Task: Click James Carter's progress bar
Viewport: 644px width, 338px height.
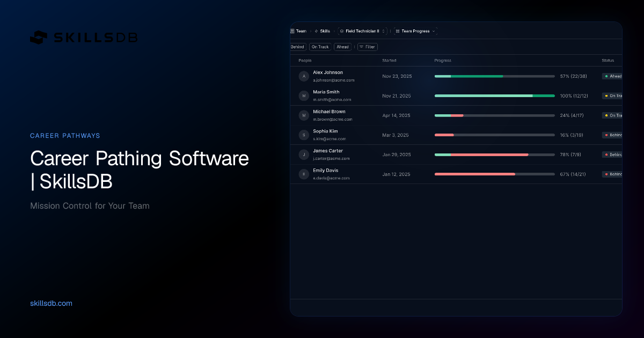Action: pyautogui.click(x=494, y=155)
